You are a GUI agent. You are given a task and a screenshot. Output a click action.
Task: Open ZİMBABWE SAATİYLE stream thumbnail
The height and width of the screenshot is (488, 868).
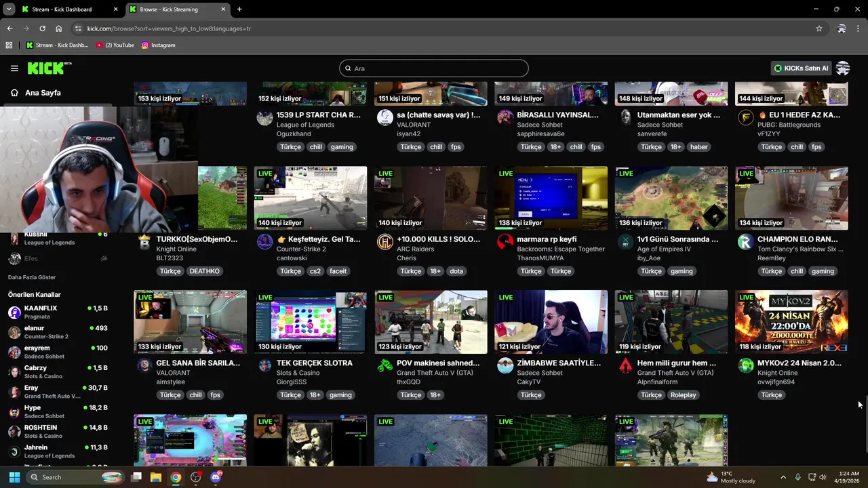551,323
